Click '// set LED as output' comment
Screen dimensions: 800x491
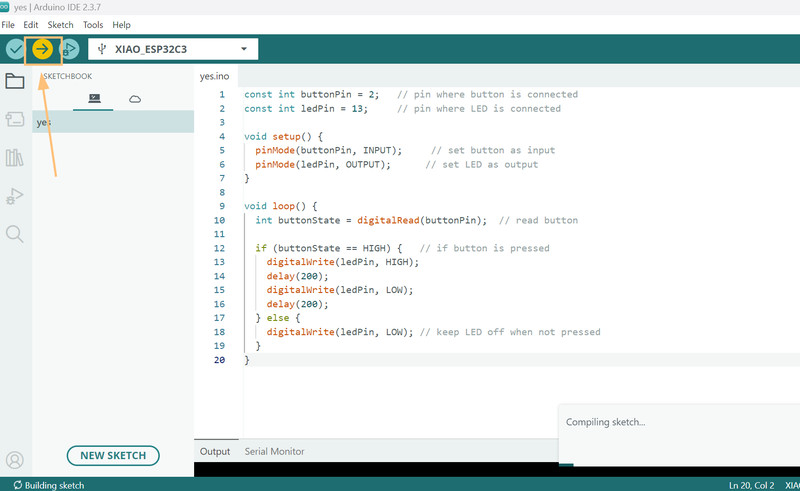pyautogui.click(x=482, y=164)
